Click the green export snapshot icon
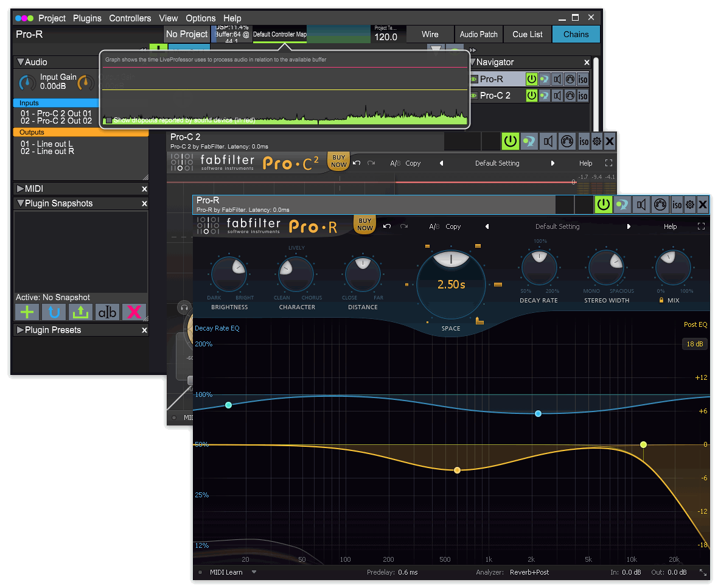Image resolution: width=718 pixels, height=588 pixels. [80, 312]
